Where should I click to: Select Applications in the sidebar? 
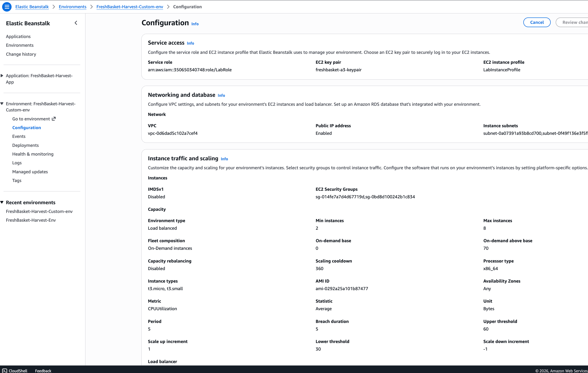pyautogui.click(x=18, y=36)
